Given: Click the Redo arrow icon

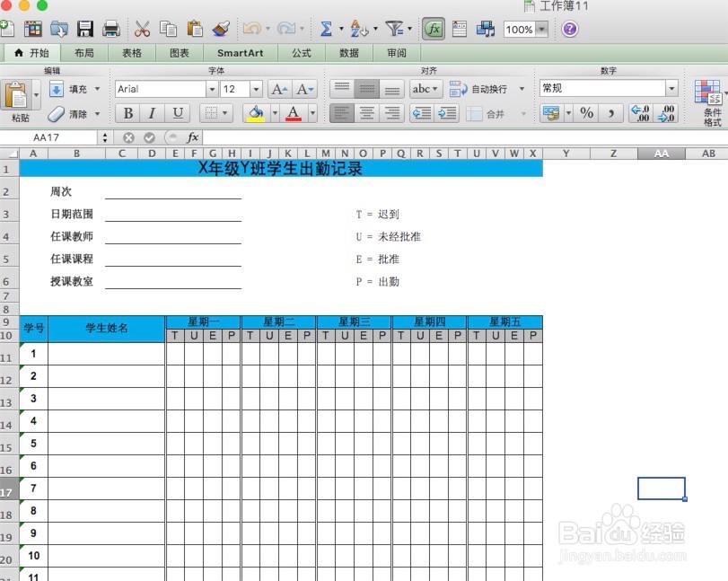Looking at the screenshot, I should [285, 30].
